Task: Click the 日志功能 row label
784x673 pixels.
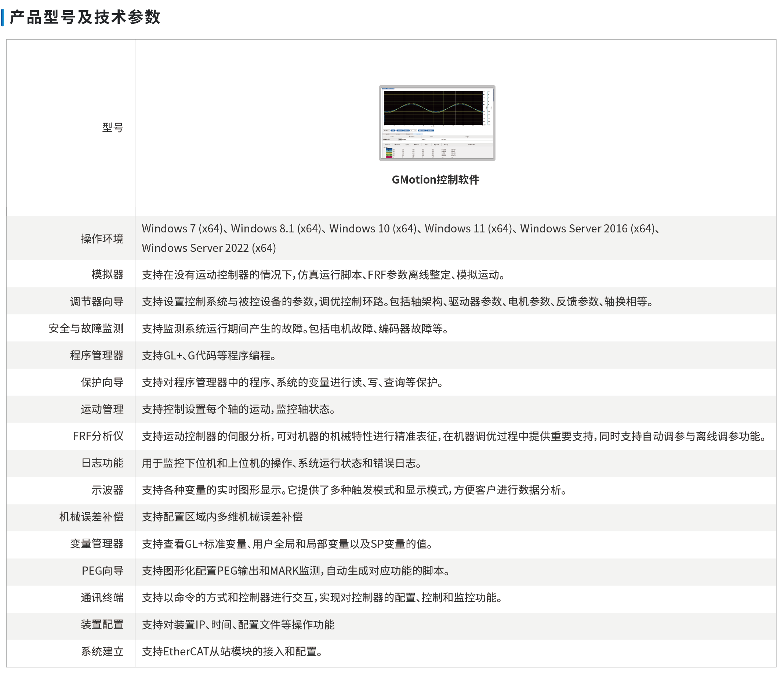Action: 102,463
